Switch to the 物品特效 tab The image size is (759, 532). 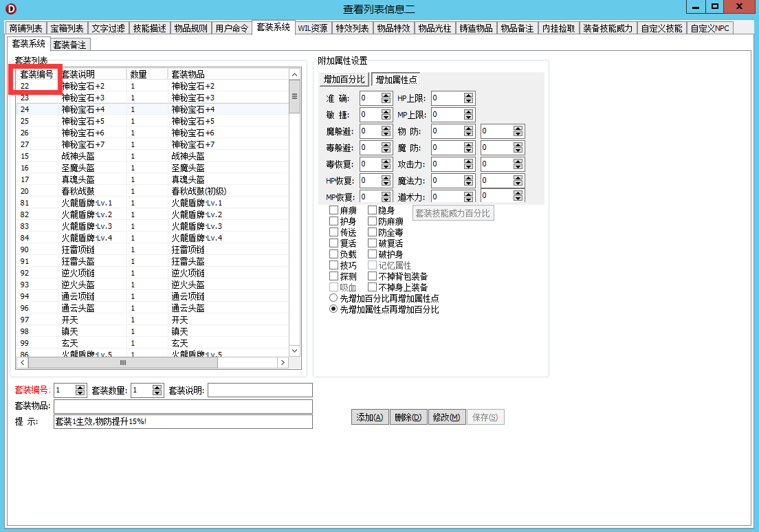(x=393, y=28)
